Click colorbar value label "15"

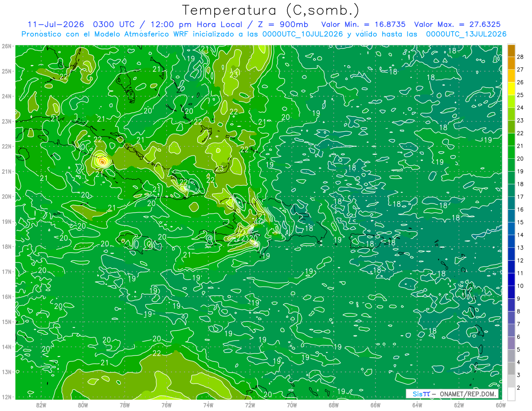(520, 222)
